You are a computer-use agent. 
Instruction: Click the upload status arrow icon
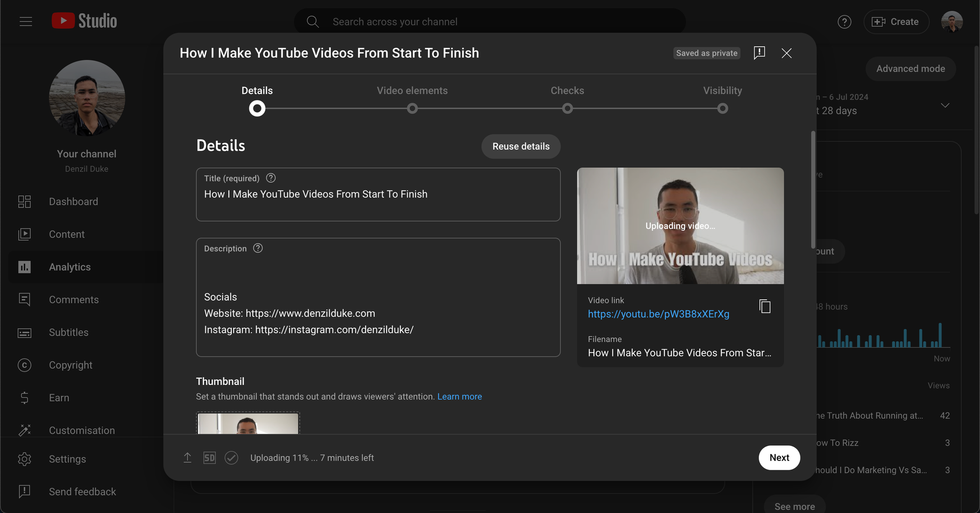coord(188,458)
